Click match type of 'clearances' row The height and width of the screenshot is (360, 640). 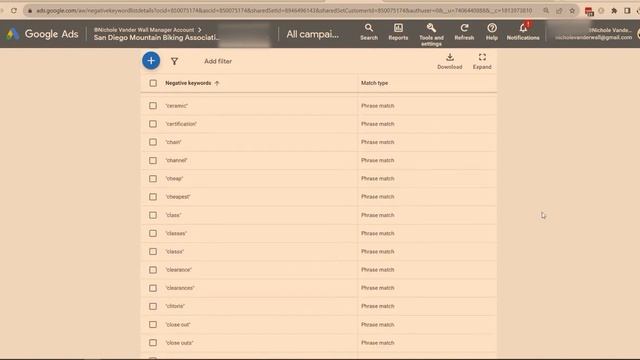coord(378,288)
